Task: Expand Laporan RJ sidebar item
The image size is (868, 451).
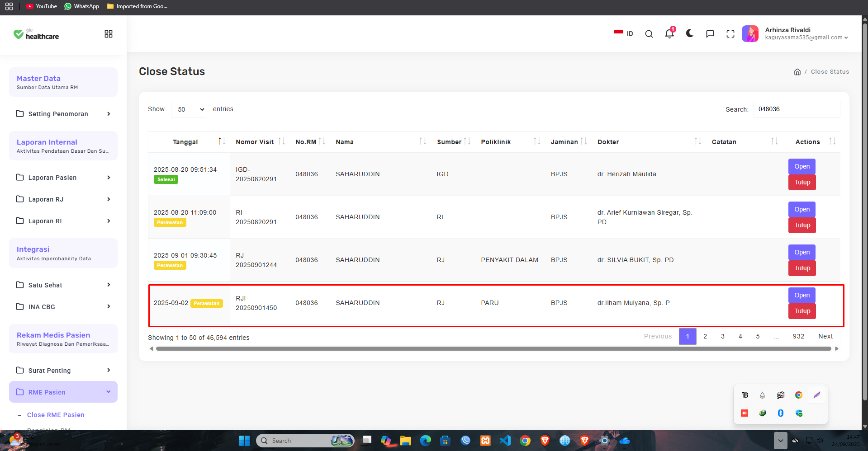Action: coord(63,199)
